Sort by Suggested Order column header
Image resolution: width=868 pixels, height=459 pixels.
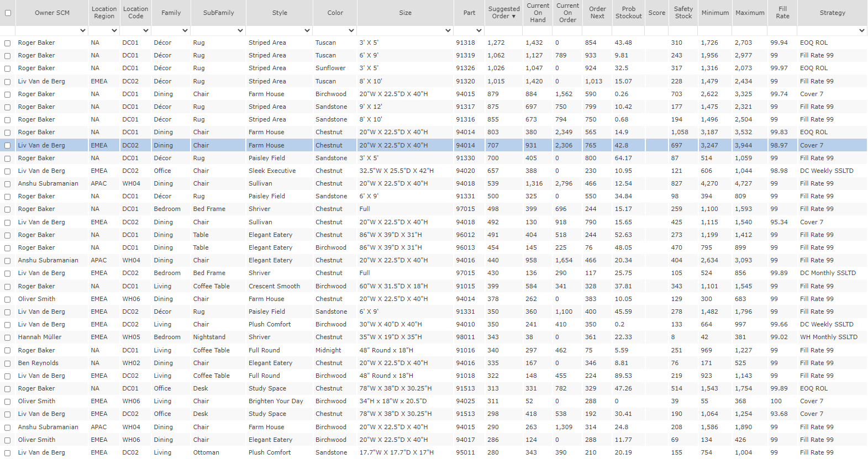[x=503, y=13]
